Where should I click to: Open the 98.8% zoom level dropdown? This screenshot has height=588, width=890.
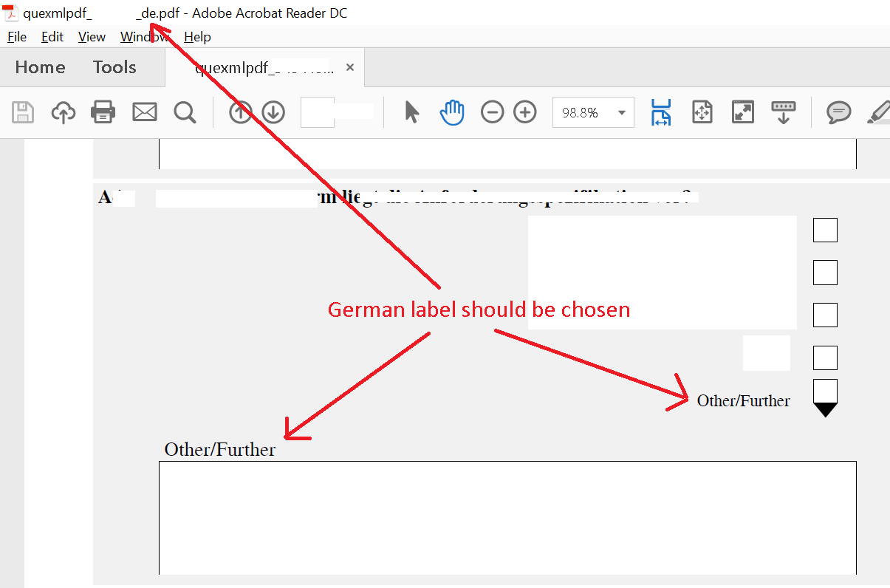pos(621,113)
